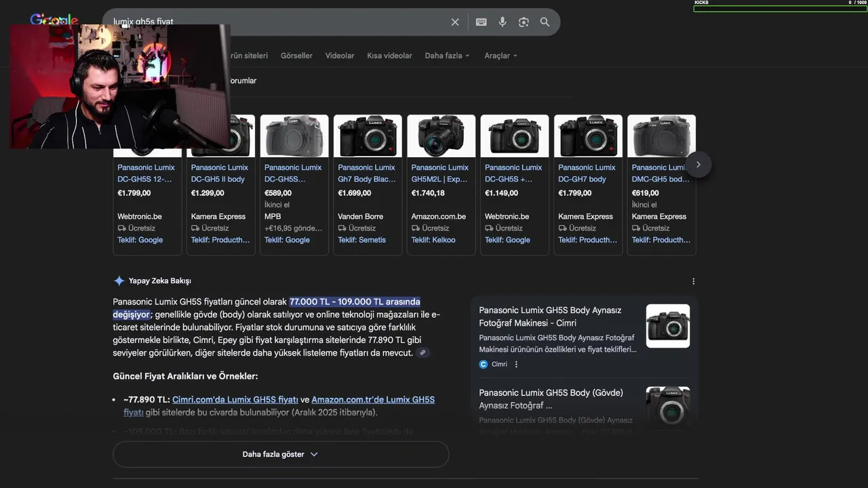
Task: Click the magnifier search icon
Action: (x=545, y=22)
